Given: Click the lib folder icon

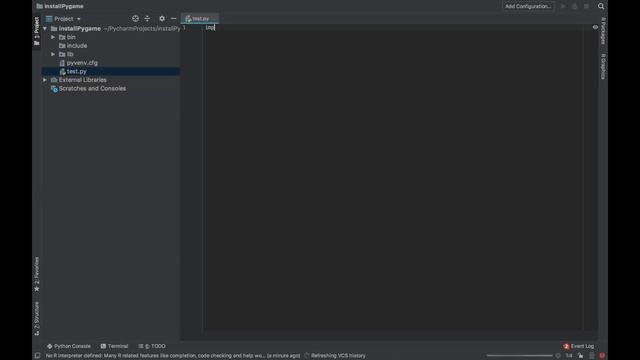Looking at the screenshot, I should 62,54.
